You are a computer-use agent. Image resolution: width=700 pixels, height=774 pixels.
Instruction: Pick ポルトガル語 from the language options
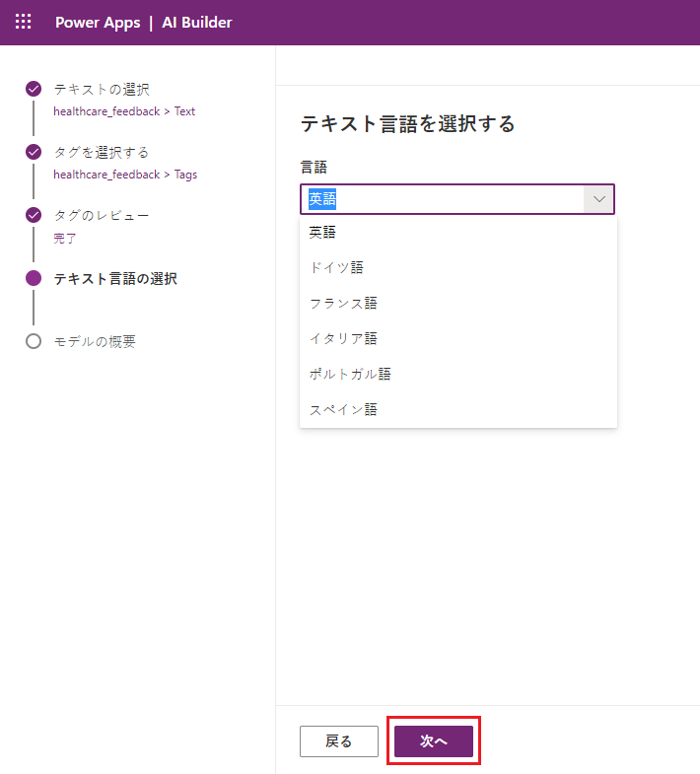click(x=350, y=375)
